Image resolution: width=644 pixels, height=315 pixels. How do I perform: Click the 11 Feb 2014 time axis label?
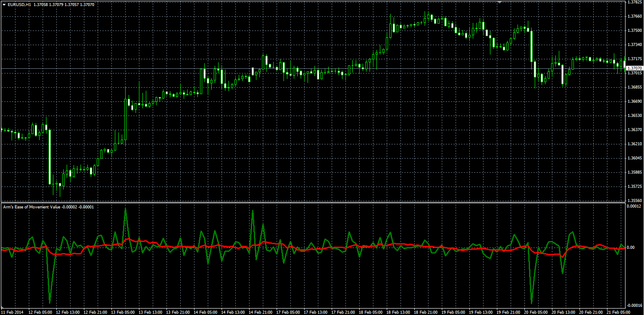pyautogui.click(x=12, y=312)
